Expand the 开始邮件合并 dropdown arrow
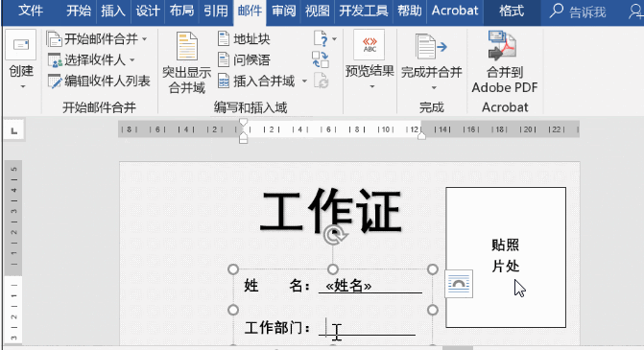This screenshot has height=350, width=644. pos(145,39)
